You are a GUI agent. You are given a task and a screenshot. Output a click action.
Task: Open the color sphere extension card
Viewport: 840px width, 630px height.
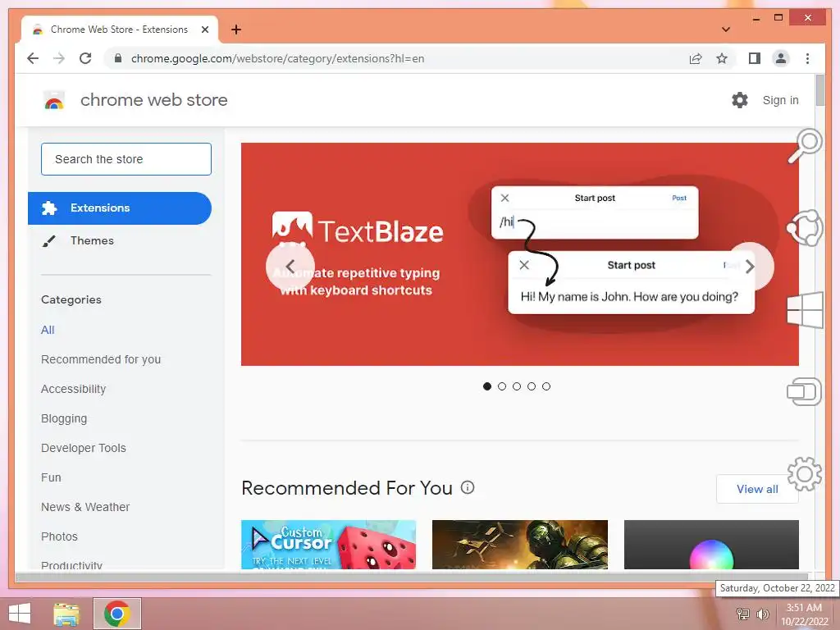click(711, 545)
